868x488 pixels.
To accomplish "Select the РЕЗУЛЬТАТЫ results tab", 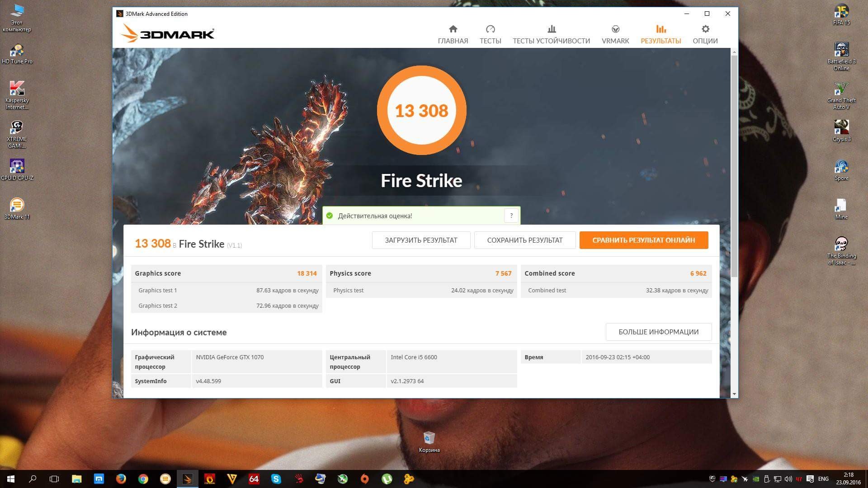I will 660,34.
